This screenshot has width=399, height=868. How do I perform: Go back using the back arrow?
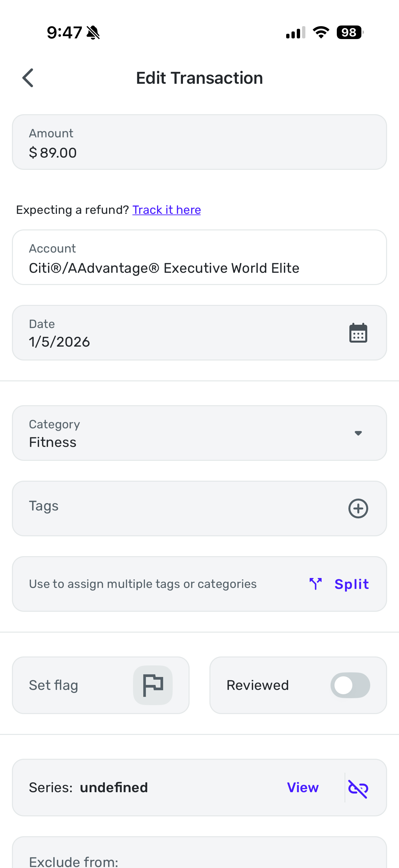pyautogui.click(x=28, y=78)
